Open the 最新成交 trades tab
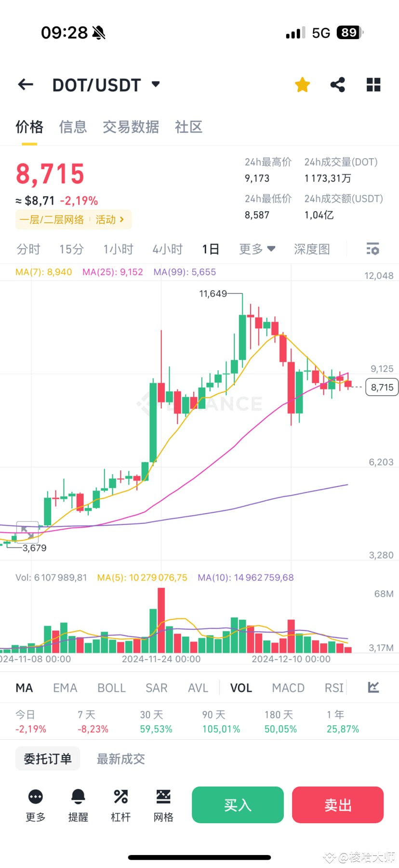Screen dimensions: 399x868 (x=120, y=758)
